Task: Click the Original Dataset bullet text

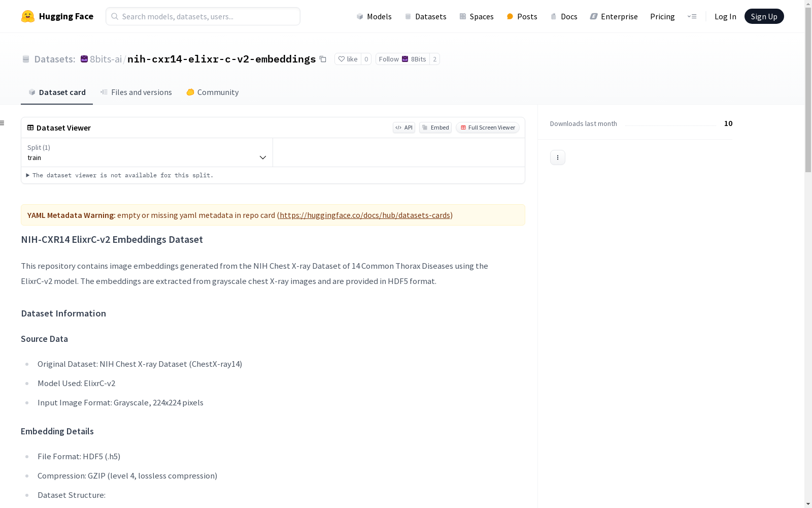Action: 140,364
